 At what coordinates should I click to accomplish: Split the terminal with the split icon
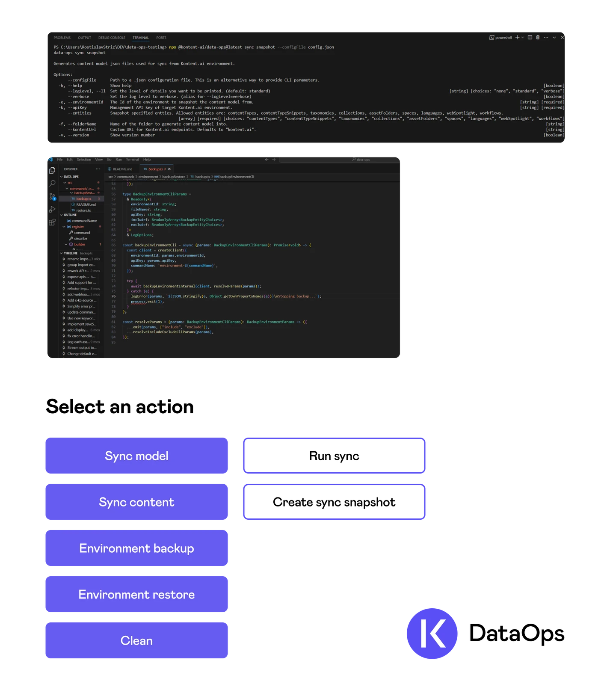click(530, 38)
